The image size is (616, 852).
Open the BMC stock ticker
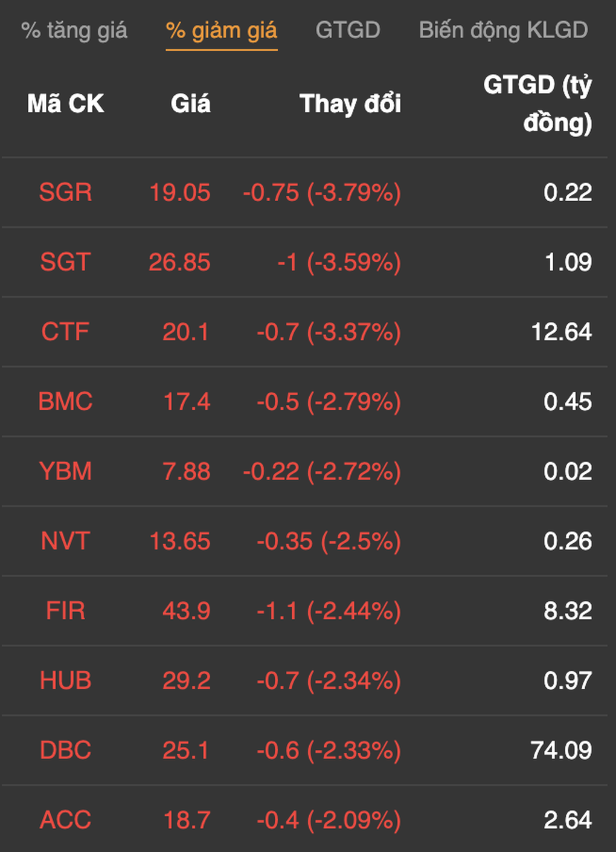tap(65, 402)
